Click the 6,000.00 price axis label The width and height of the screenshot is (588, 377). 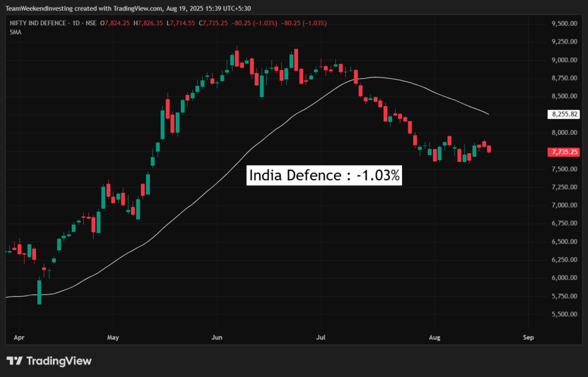(x=564, y=278)
